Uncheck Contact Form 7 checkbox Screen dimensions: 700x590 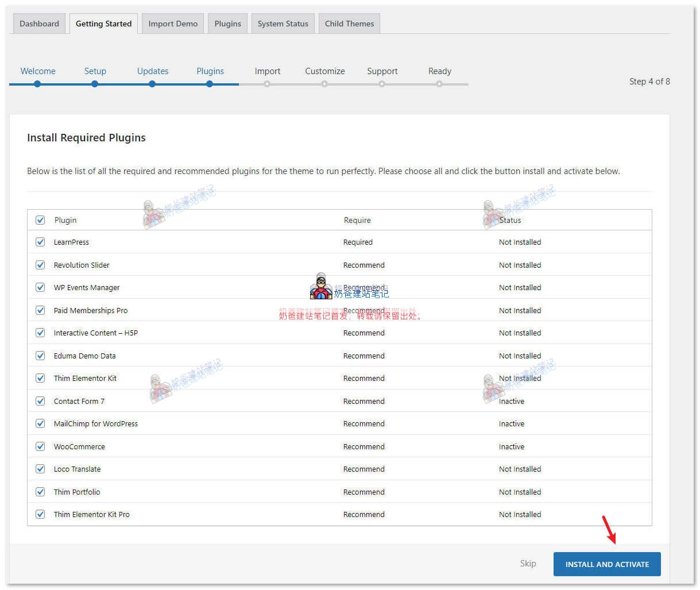click(x=40, y=401)
